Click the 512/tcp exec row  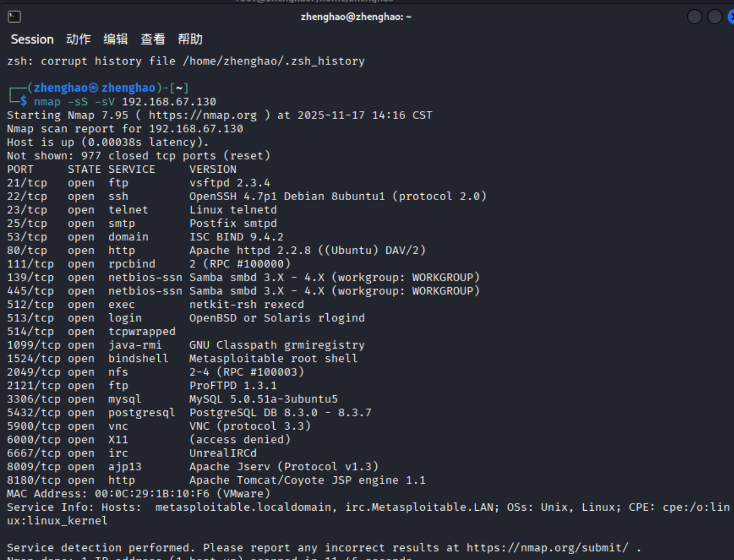click(156, 305)
